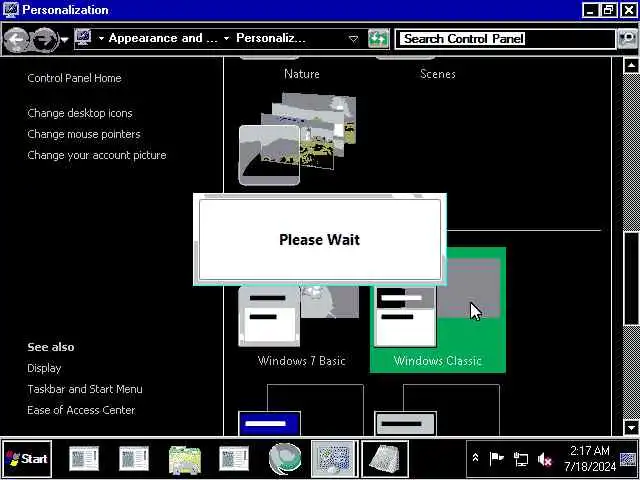Open the clock showing 2:17 AM
640x480 pixels.
pos(590,458)
